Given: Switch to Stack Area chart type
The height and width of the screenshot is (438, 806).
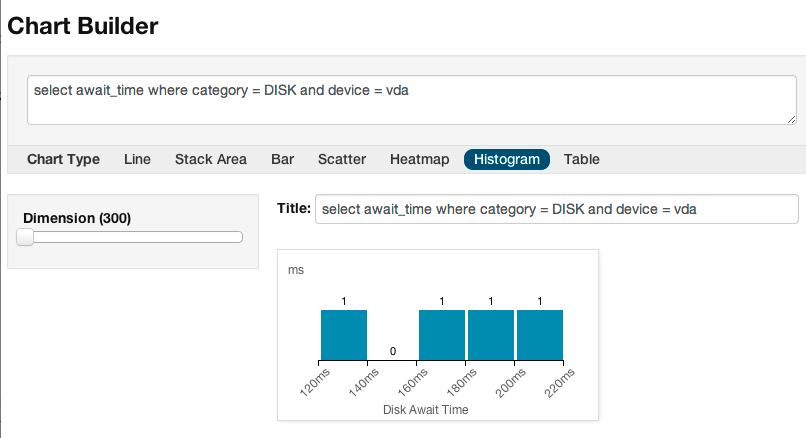Looking at the screenshot, I should [x=211, y=159].
